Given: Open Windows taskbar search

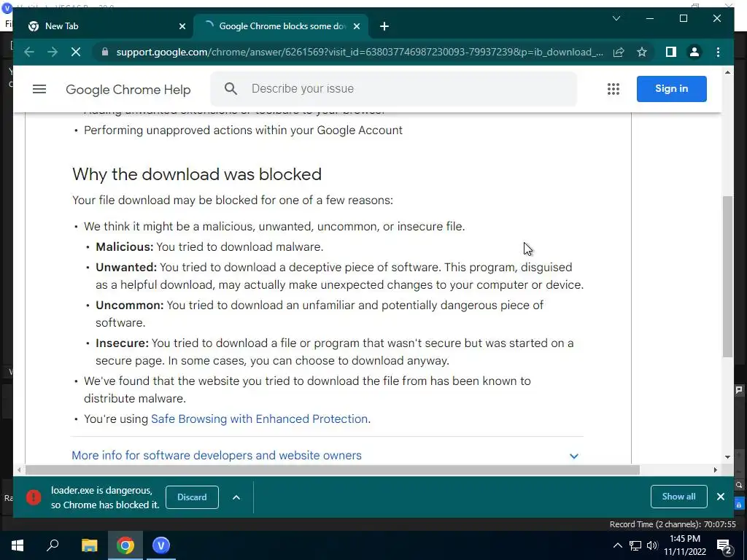Looking at the screenshot, I should 53,545.
